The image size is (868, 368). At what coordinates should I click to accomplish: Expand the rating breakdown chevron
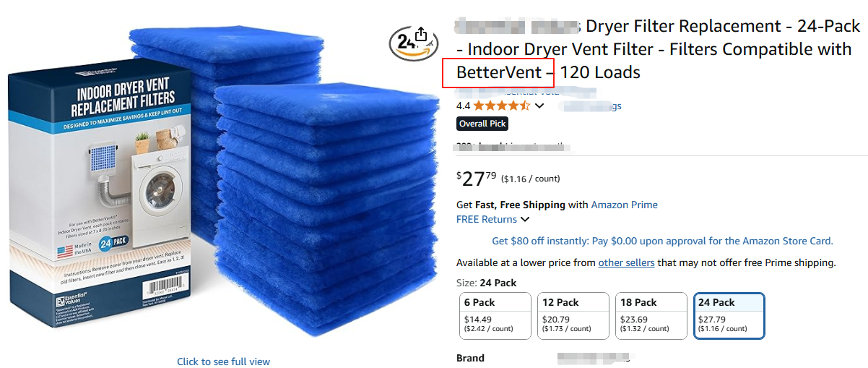pyautogui.click(x=539, y=106)
